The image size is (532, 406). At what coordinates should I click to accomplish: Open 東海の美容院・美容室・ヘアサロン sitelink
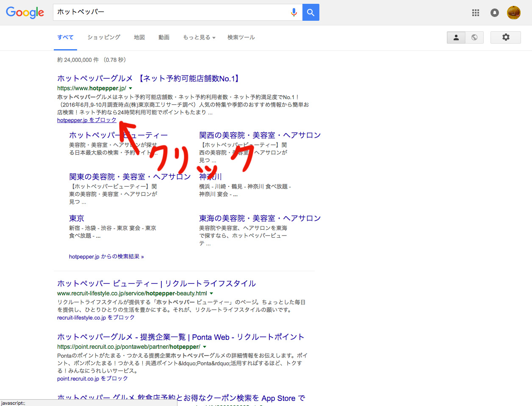tap(260, 218)
